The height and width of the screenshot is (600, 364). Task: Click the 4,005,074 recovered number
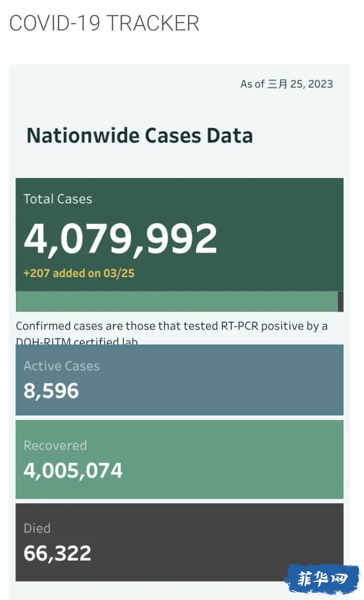(x=73, y=470)
